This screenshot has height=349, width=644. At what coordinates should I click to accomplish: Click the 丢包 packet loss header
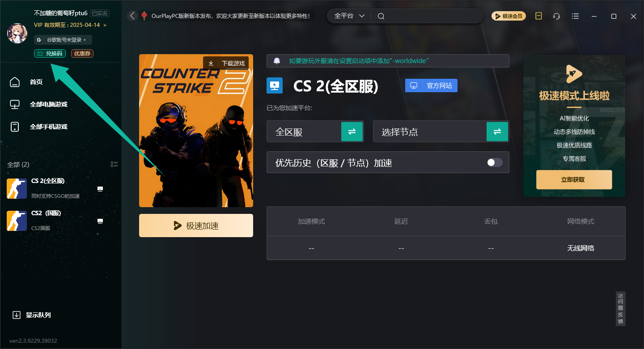point(491,221)
